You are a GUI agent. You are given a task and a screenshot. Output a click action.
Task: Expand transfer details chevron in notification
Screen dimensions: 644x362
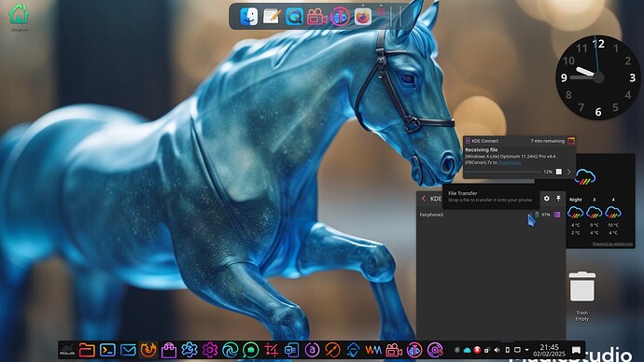568,172
